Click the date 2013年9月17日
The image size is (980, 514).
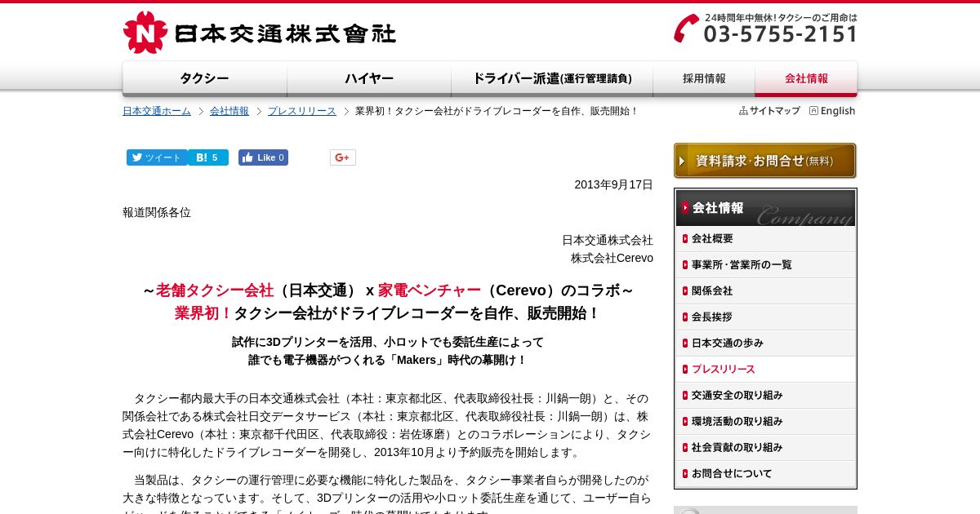(x=613, y=184)
